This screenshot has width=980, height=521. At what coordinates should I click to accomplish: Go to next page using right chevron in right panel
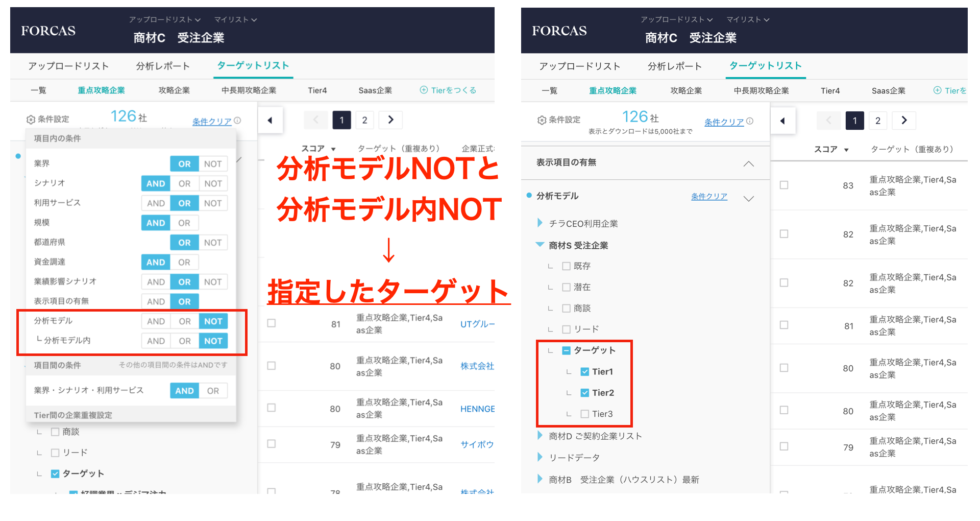pyautogui.click(x=904, y=121)
